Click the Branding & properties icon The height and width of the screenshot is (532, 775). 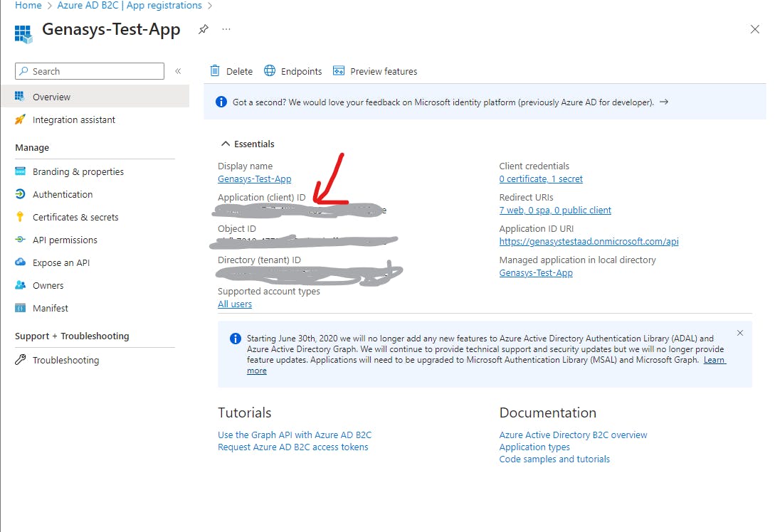(x=20, y=171)
